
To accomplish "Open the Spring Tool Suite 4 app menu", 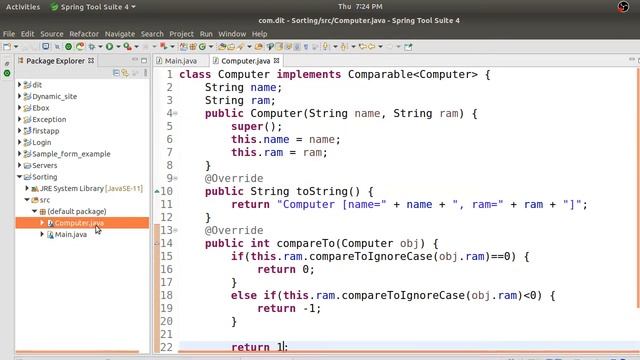I will (x=93, y=7).
